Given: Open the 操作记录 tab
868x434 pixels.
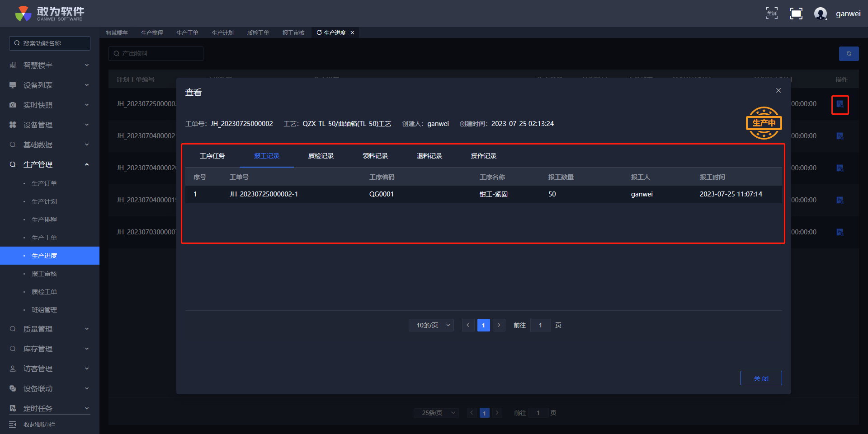Looking at the screenshot, I should [483, 156].
